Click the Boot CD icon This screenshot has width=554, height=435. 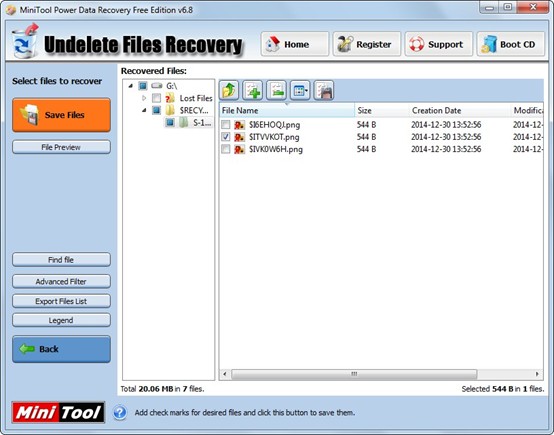tap(489, 44)
